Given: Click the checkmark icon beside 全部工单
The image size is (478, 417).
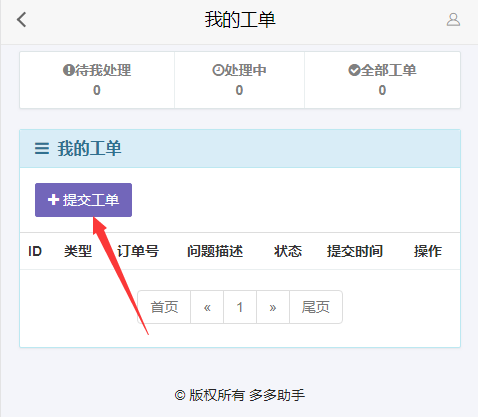Looking at the screenshot, I should coord(354,70).
